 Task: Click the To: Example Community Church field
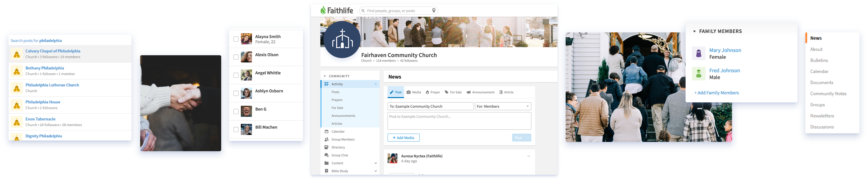coord(430,106)
